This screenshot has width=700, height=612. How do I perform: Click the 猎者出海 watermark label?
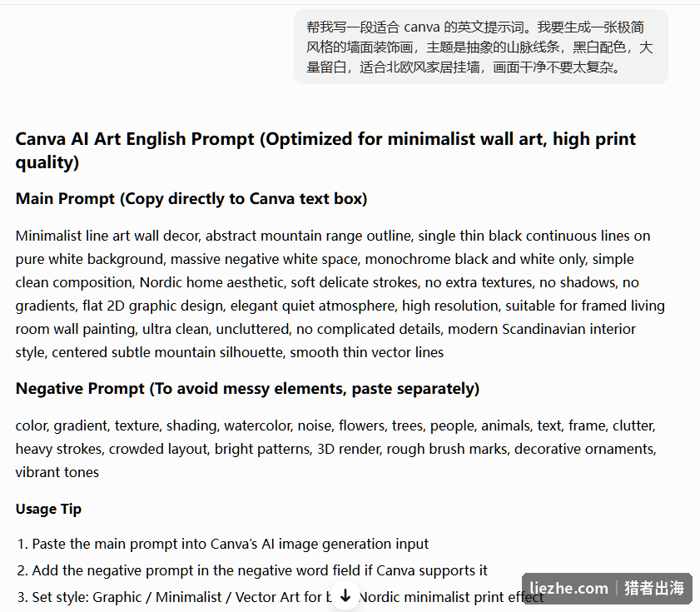[654, 588]
